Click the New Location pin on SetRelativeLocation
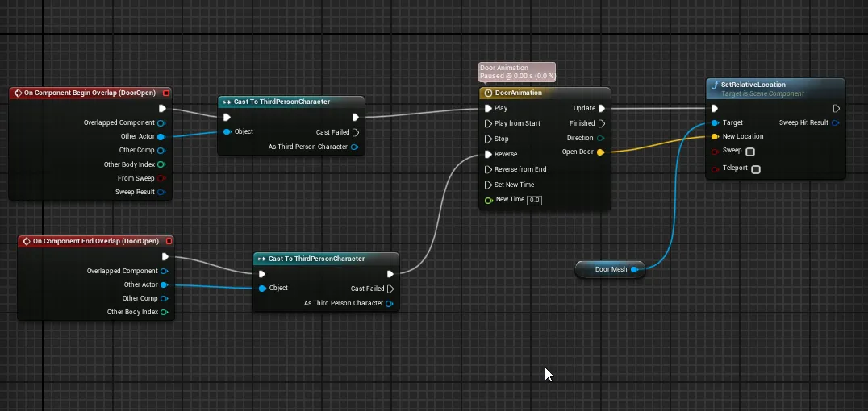Image resolution: width=868 pixels, height=411 pixels. 715,137
